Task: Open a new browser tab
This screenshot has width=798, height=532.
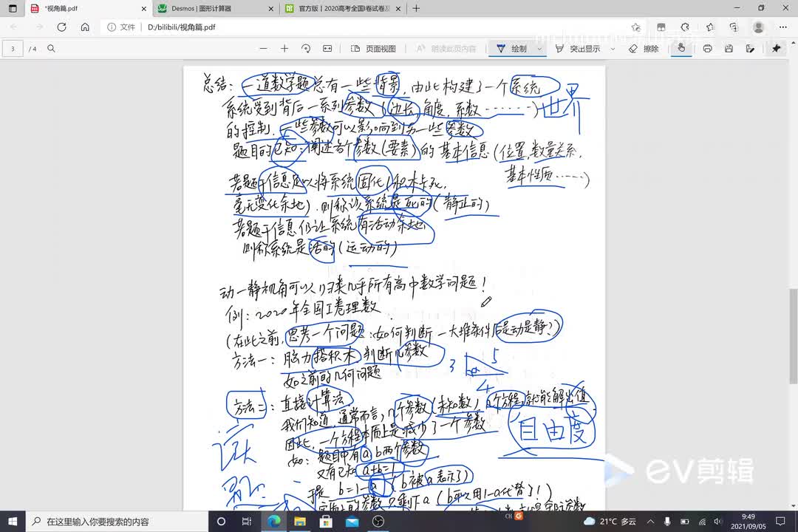Action: click(416, 8)
